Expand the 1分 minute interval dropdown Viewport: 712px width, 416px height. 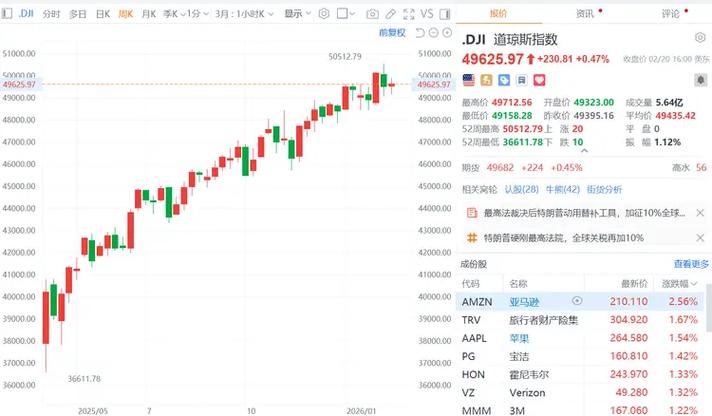[198, 14]
